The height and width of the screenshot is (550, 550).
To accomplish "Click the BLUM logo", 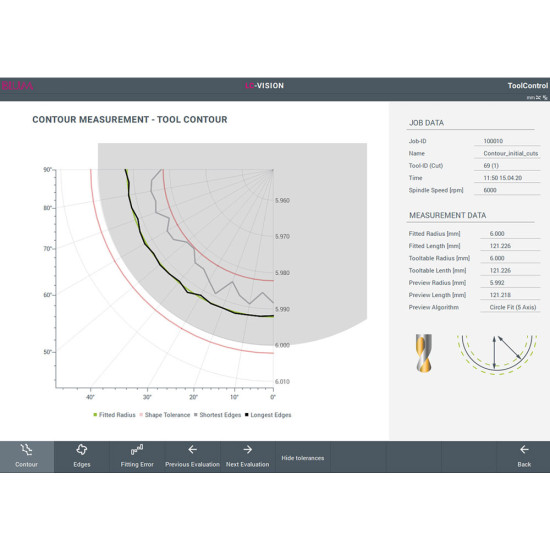I will click(x=17, y=86).
